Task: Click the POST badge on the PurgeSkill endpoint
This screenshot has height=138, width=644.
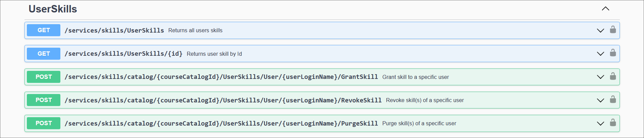Action: click(x=44, y=123)
